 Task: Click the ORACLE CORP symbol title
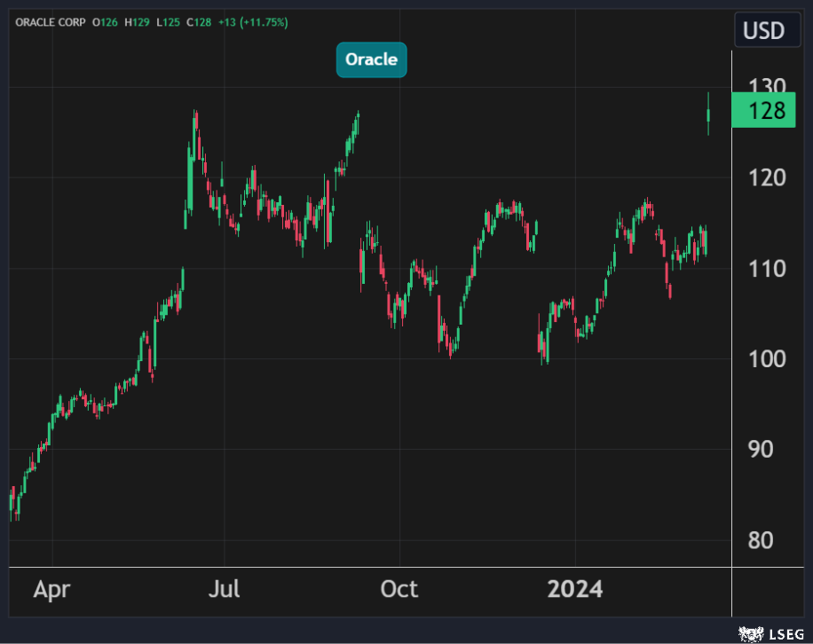point(50,21)
